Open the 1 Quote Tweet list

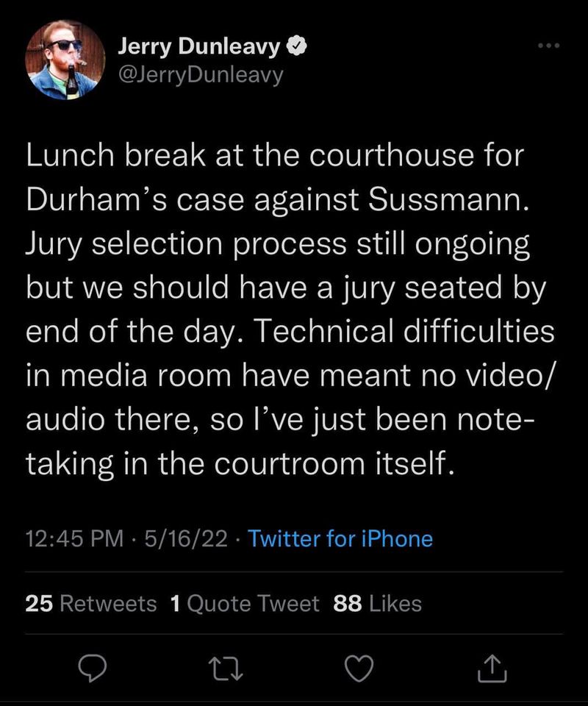tap(245, 604)
